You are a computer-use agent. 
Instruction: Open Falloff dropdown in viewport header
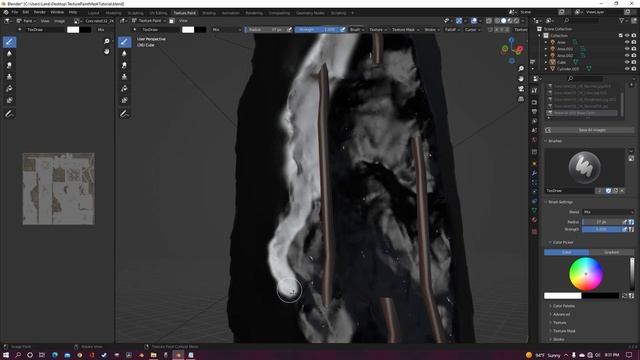[x=452, y=29]
